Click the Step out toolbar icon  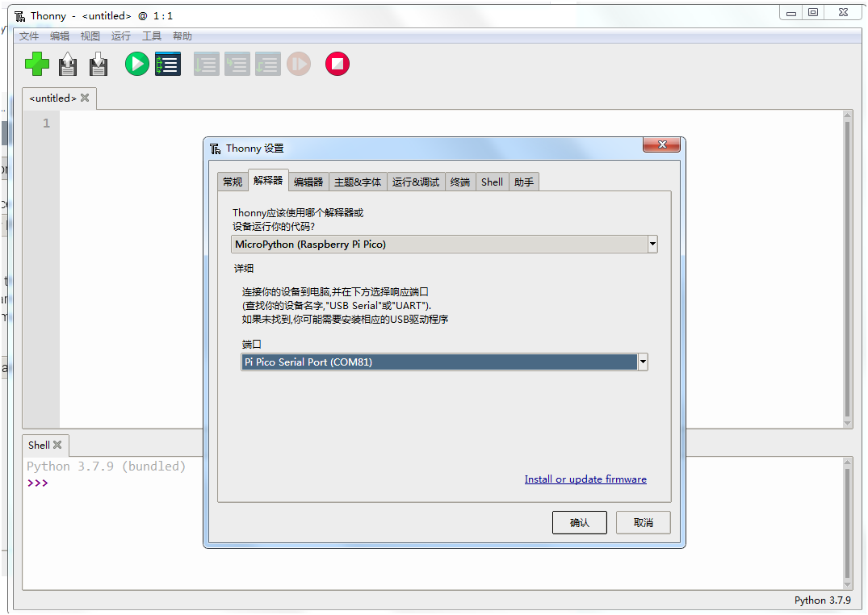(268, 64)
